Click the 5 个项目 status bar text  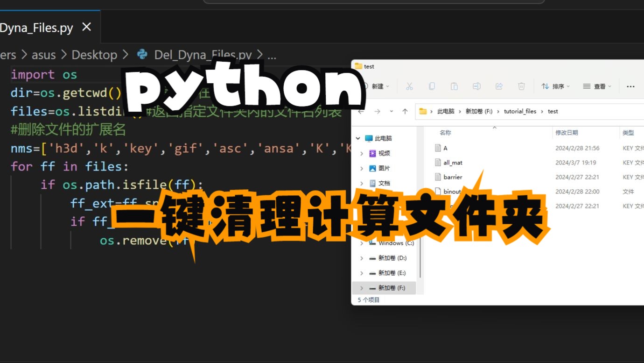[x=369, y=300]
